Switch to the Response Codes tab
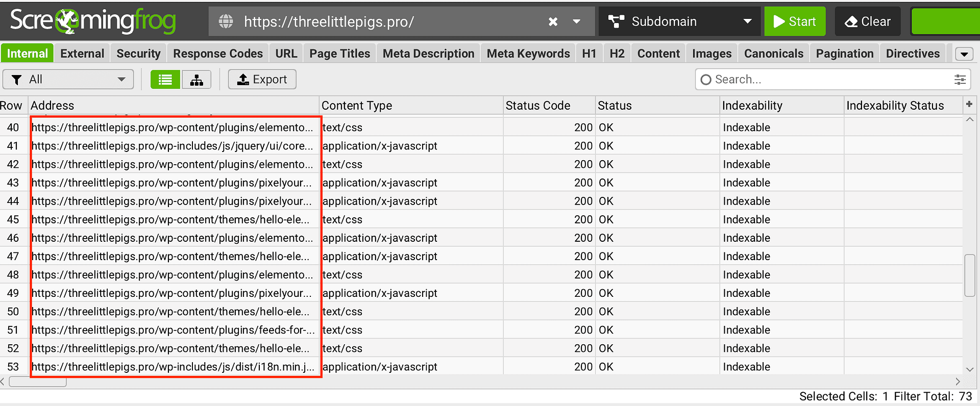Screen dimensions: 980x406 217,54
